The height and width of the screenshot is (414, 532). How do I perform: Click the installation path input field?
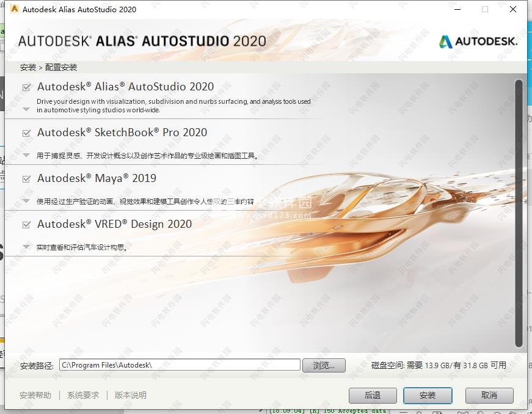click(180, 365)
